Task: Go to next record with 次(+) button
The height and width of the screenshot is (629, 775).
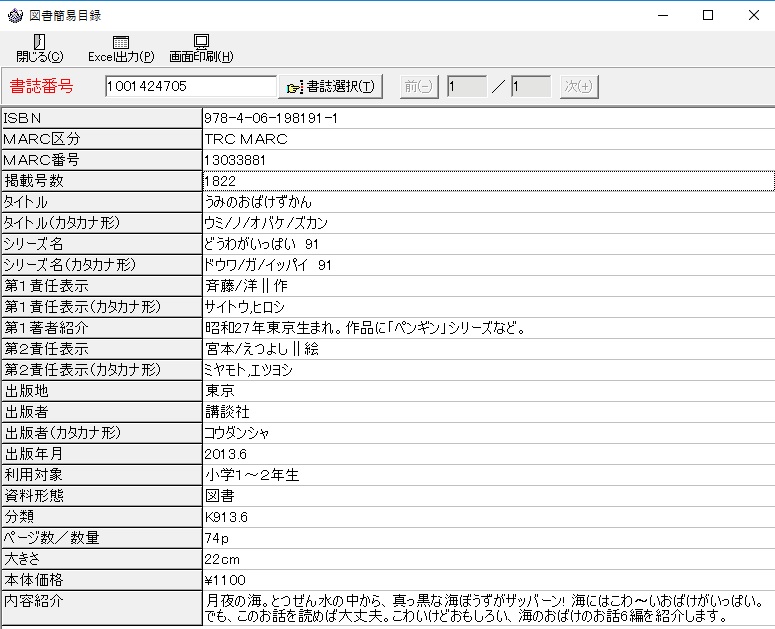Action: [x=578, y=87]
